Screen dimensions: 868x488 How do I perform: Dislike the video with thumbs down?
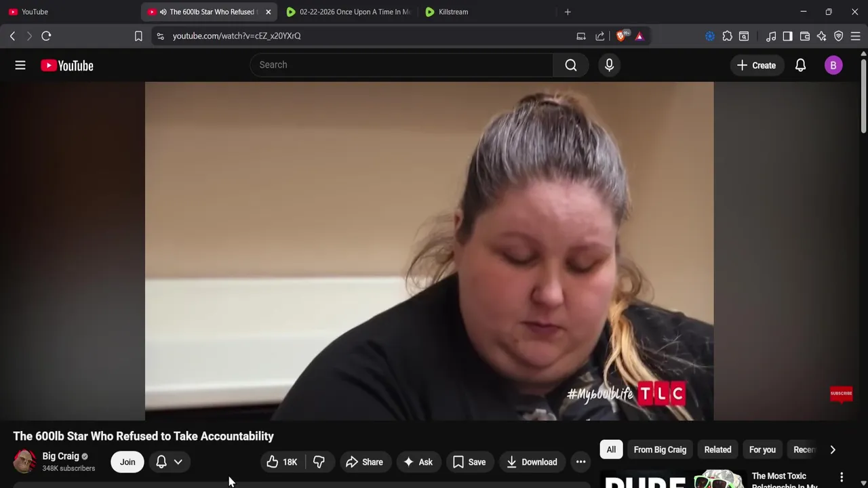pyautogui.click(x=319, y=462)
